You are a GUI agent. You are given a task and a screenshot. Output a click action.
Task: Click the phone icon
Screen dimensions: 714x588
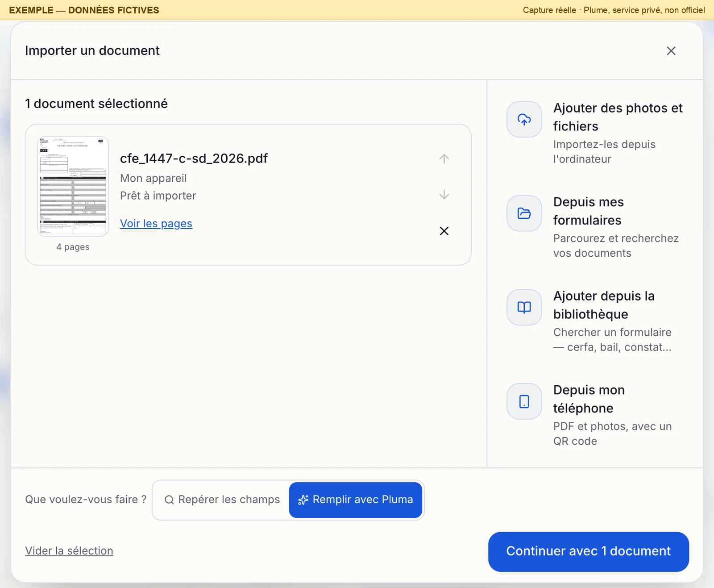(524, 401)
